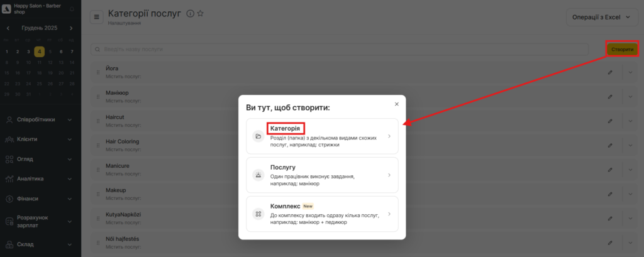Image resolution: width=644 pixels, height=257 pixels.
Task: Open the Операції з Excel dropdown
Action: [602, 18]
